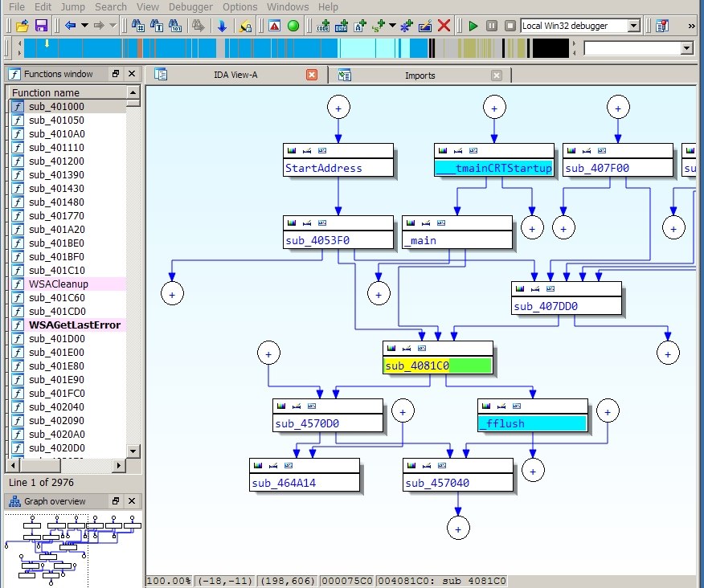Click the red X cancel toolbar icon

coord(444,26)
